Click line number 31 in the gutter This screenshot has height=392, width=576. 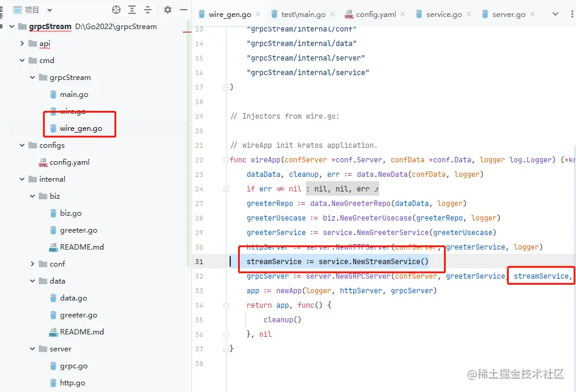199,262
